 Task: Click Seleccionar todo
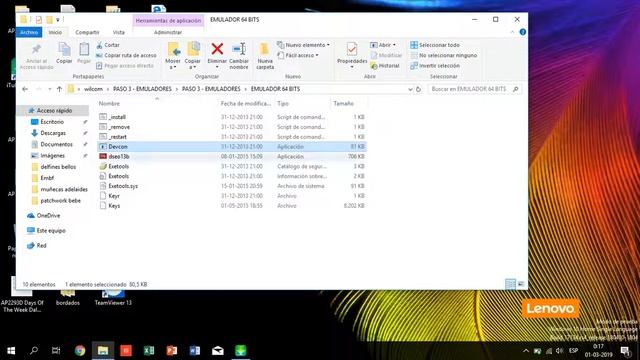point(435,45)
